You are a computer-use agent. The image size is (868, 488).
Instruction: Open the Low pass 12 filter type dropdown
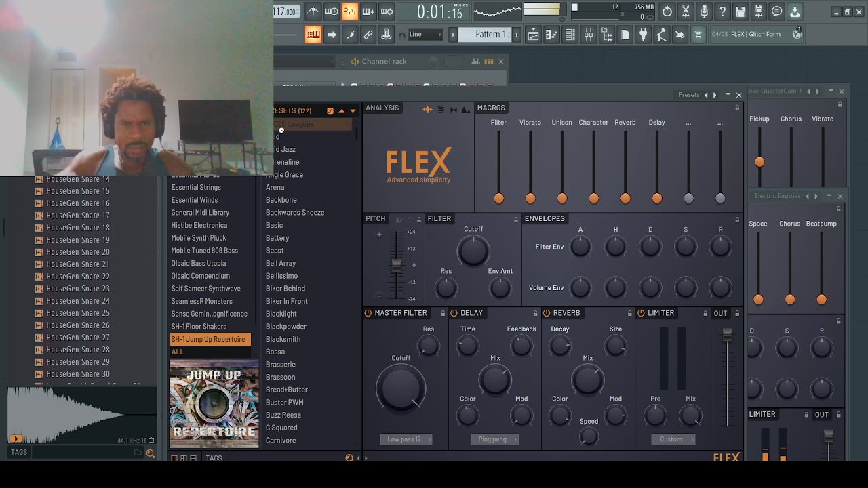tap(406, 439)
